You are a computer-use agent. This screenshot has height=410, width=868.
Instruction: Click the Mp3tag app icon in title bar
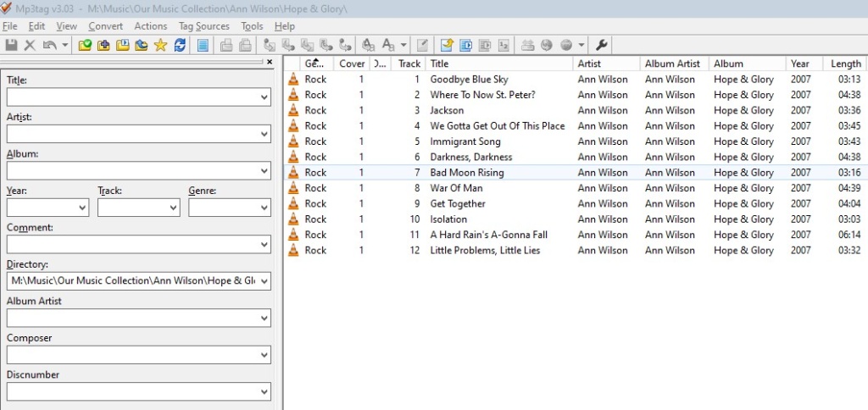[6, 8]
